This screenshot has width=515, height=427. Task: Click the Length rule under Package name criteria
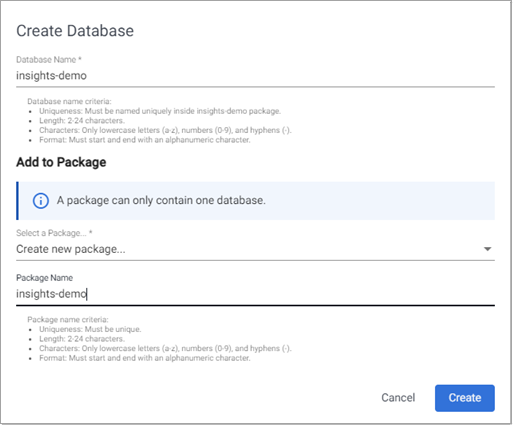pyautogui.click(x=82, y=339)
